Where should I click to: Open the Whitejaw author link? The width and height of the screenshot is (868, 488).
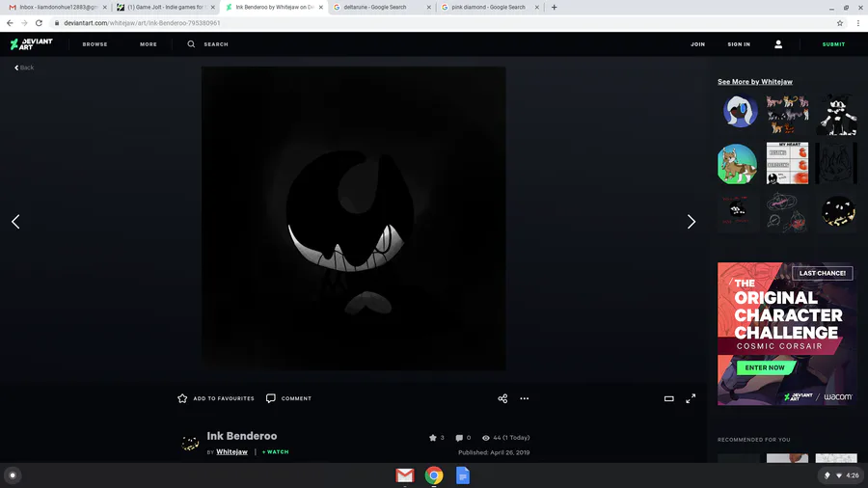pyautogui.click(x=231, y=452)
